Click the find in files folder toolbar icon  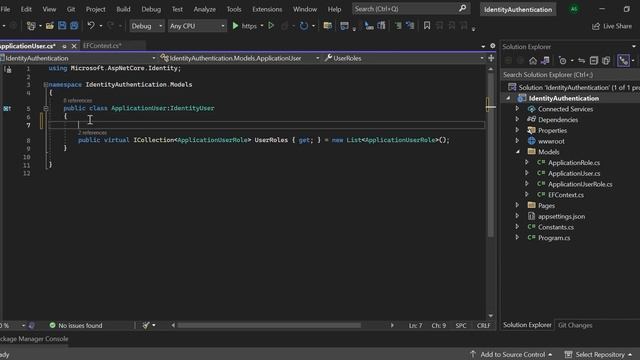pyautogui.click(x=327, y=26)
